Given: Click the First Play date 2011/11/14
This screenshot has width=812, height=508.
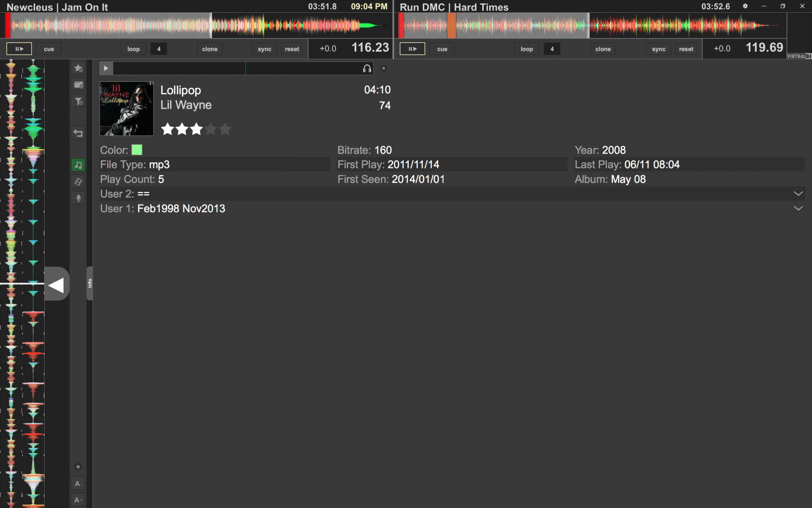Looking at the screenshot, I should point(414,165).
